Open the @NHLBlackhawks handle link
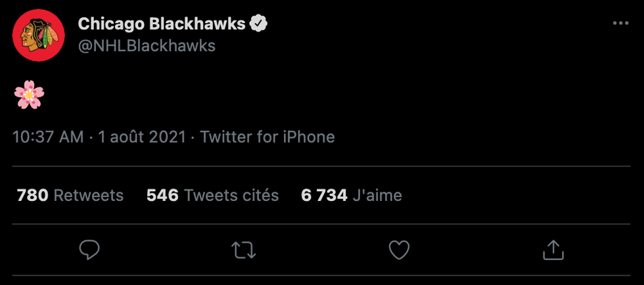Viewport: 644px width, 285px height. (x=147, y=45)
